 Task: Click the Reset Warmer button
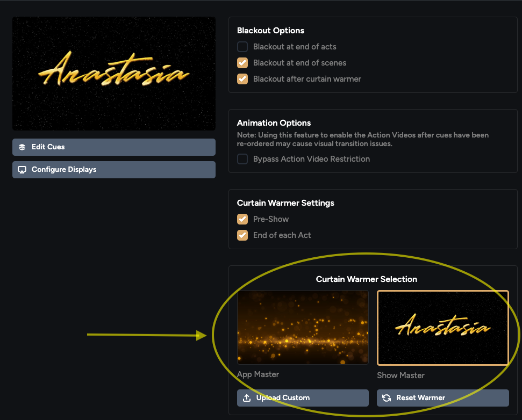point(443,398)
